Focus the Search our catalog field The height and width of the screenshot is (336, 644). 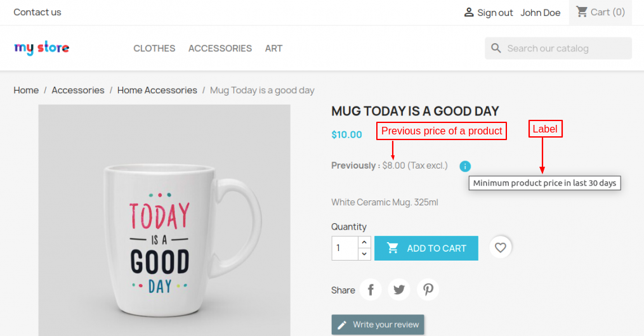tap(566, 48)
